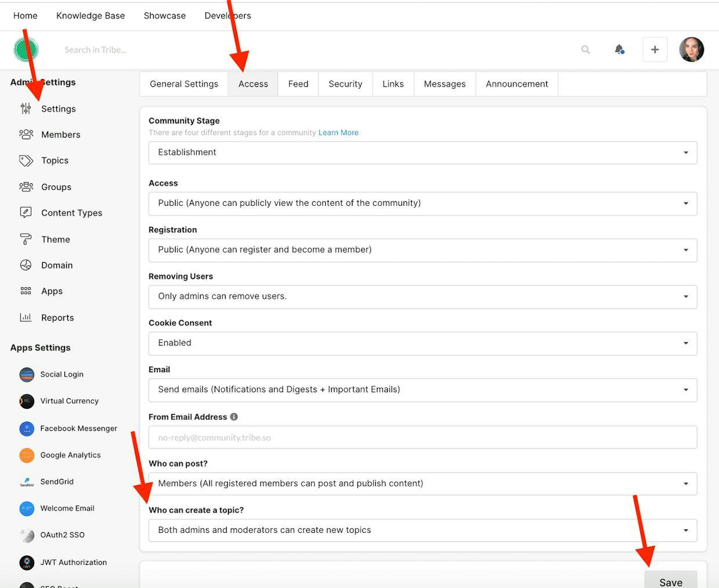Open the Removing Users dropdown
The height and width of the screenshot is (588, 719).
tap(423, 296)
